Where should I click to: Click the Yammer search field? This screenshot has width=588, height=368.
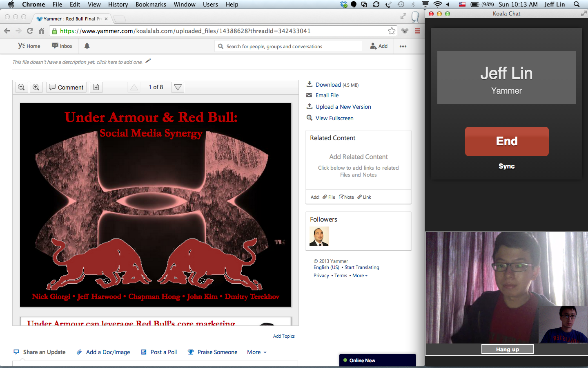(x=288, y=46)
